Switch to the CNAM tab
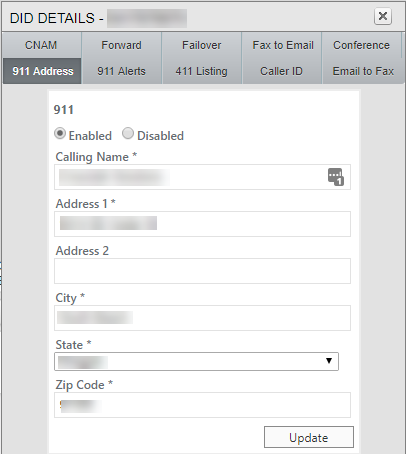 click(41, 45)
